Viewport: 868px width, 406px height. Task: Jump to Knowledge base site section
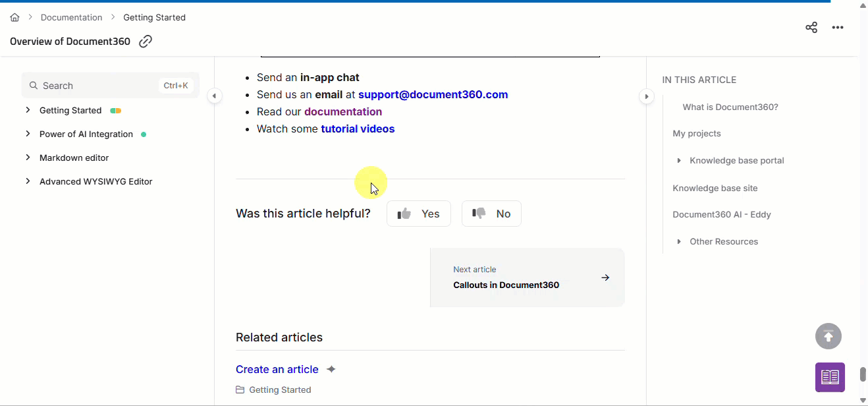(715, 188)
